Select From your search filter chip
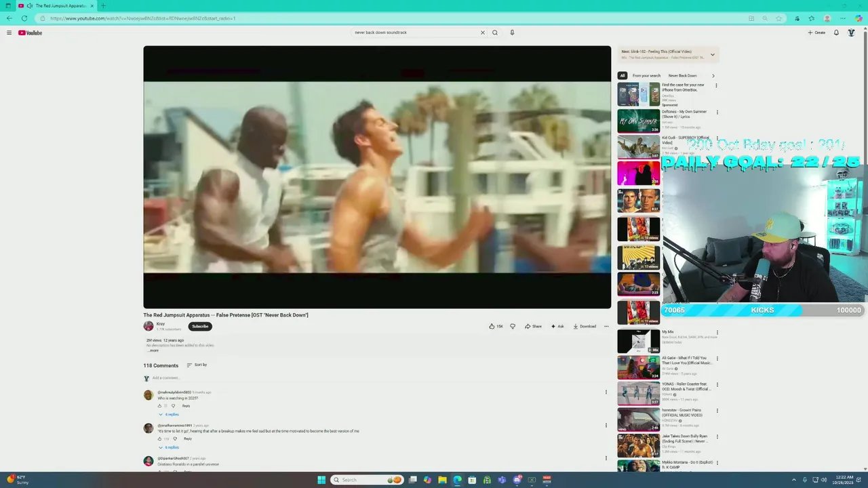The width and height of the screenshot is (868, 488). 646,76
